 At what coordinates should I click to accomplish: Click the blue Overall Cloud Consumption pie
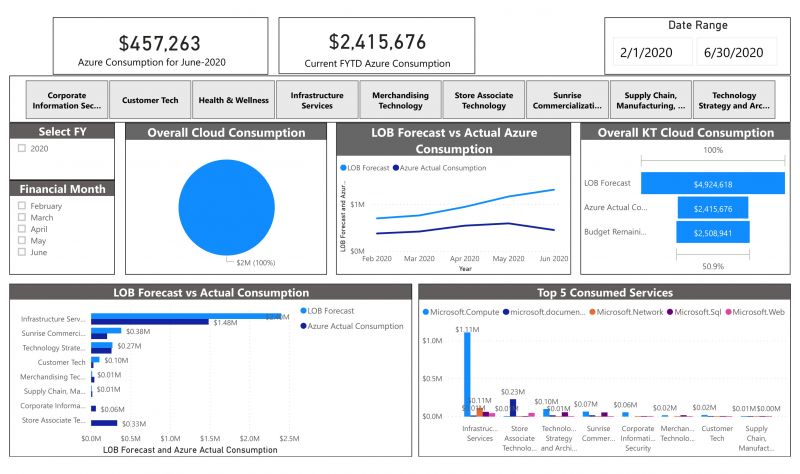227,207
